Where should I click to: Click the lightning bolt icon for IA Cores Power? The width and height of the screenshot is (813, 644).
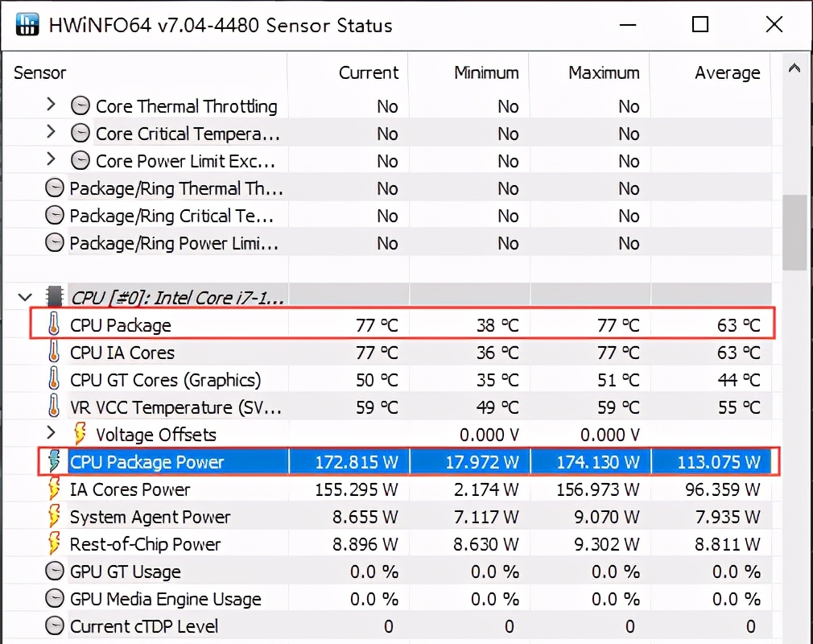pyautogui.click(x=54, y=489)
